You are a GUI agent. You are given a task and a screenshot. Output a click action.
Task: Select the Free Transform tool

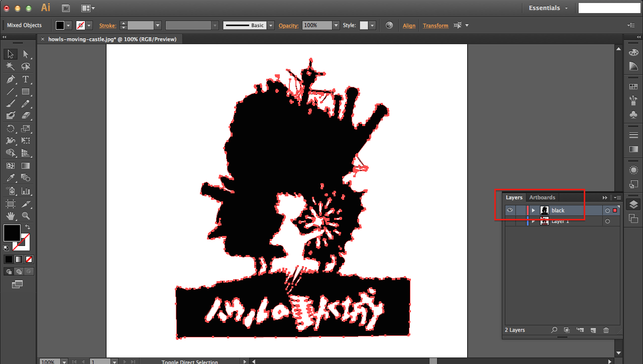[26, 141]
